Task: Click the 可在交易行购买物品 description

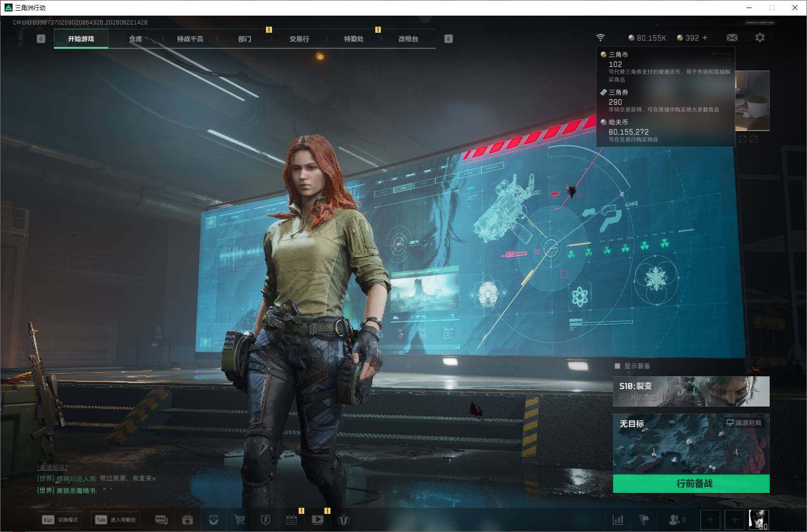Action: [x=633, y=140]
